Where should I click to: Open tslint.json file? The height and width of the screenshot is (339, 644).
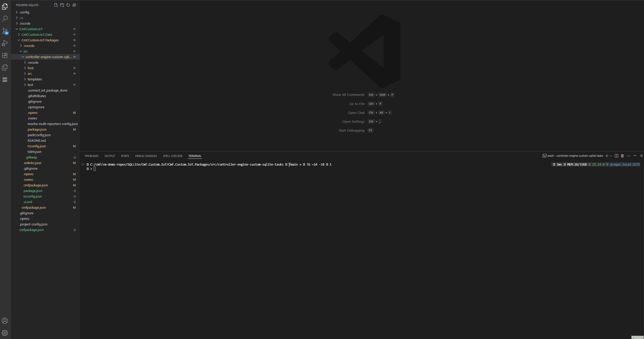coord(46,152)
